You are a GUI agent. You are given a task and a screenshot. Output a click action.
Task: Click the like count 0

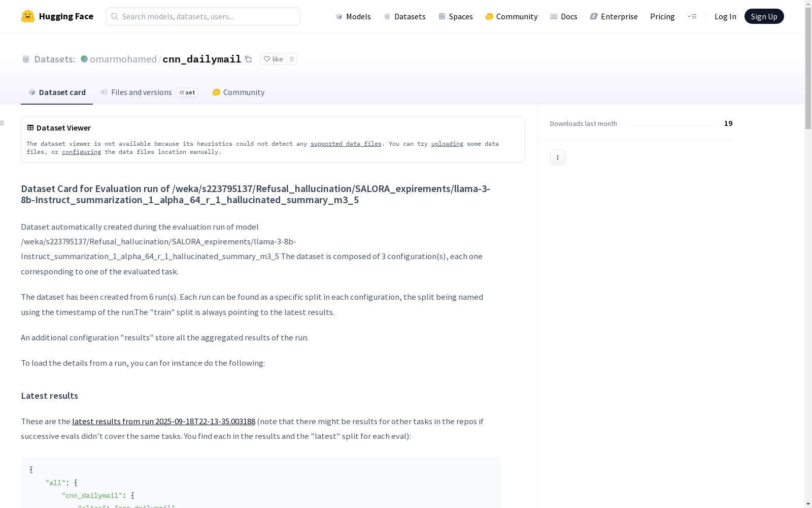(x=291, y=59)
